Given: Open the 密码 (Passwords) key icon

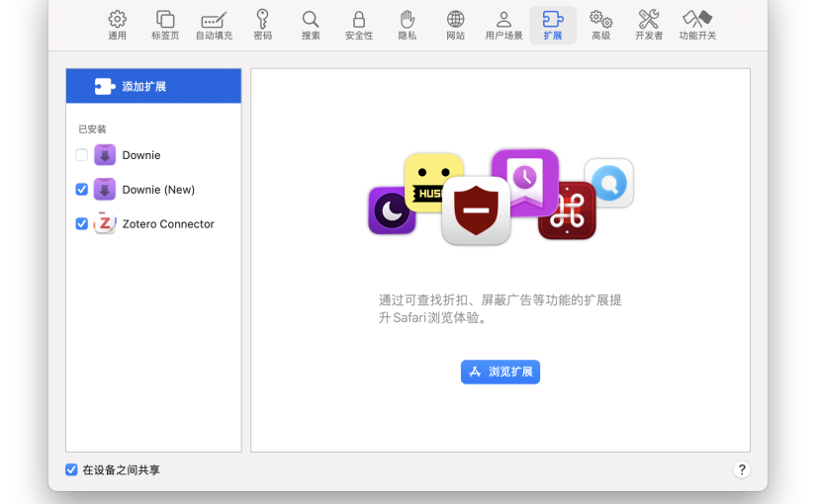Looking at the screenshot, I should coord(262,25).
